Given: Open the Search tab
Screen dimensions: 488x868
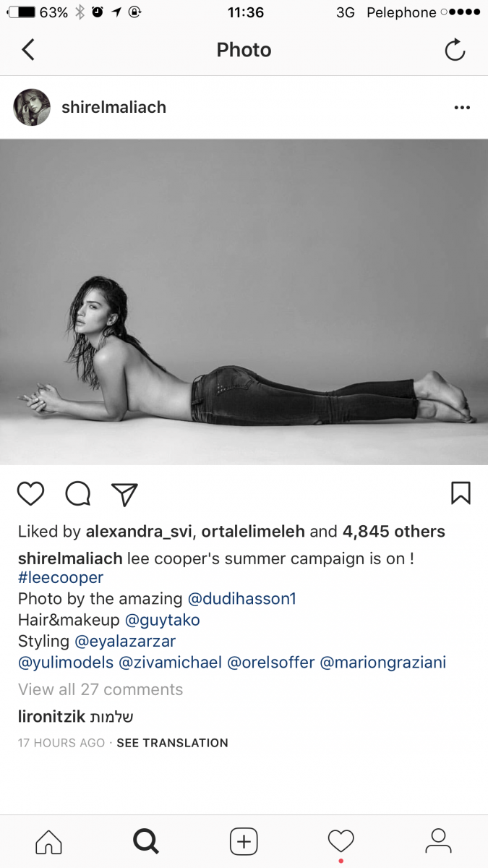Looking at the screenshot, I should pos(145,841).
